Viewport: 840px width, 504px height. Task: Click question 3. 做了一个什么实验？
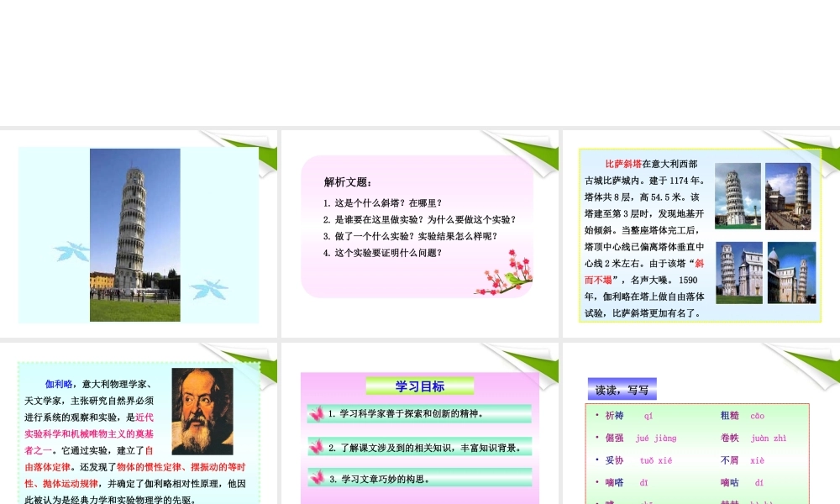pos(370,236)
